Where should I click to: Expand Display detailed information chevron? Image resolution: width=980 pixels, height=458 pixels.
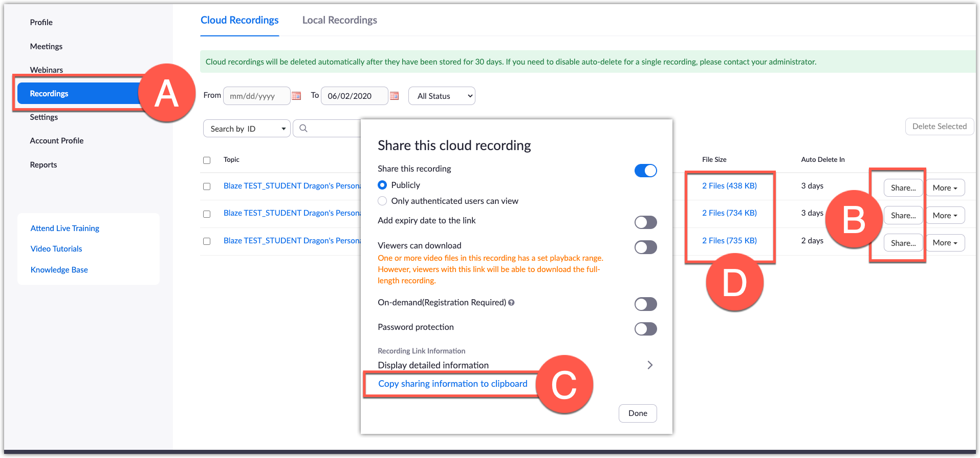(650, 365)
